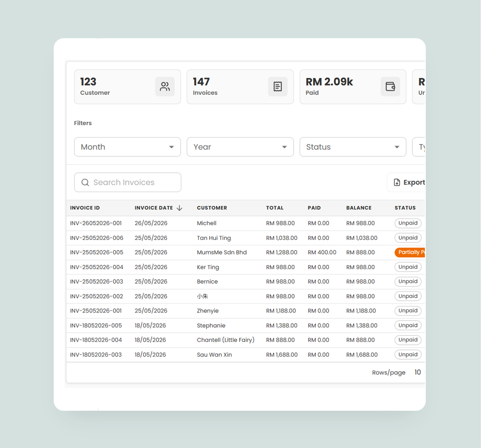Open invoice INV-25052026-003
481x448 pixels.
(96, 282)
